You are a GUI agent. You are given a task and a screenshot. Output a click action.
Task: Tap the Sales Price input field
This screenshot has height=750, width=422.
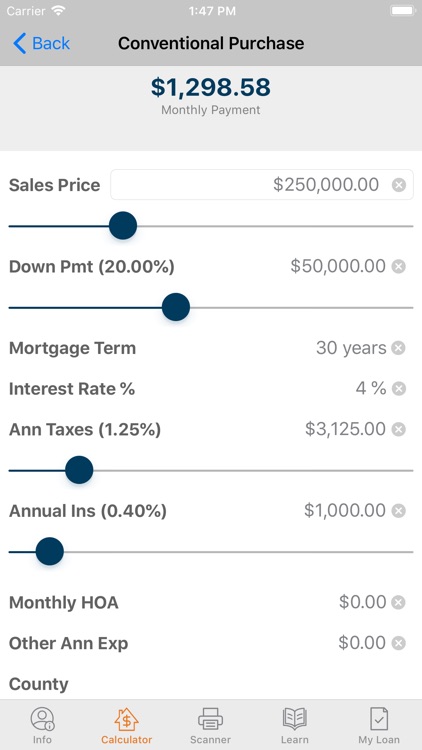pyautogui.click(x=262, y=185)
